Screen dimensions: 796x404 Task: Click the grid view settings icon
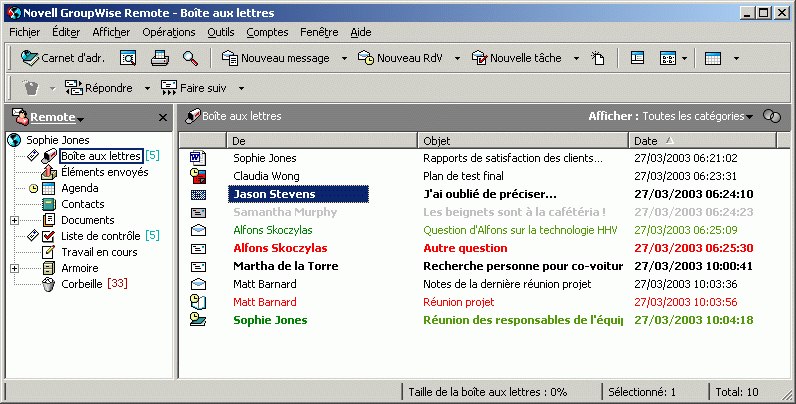[x=668, y=58]
